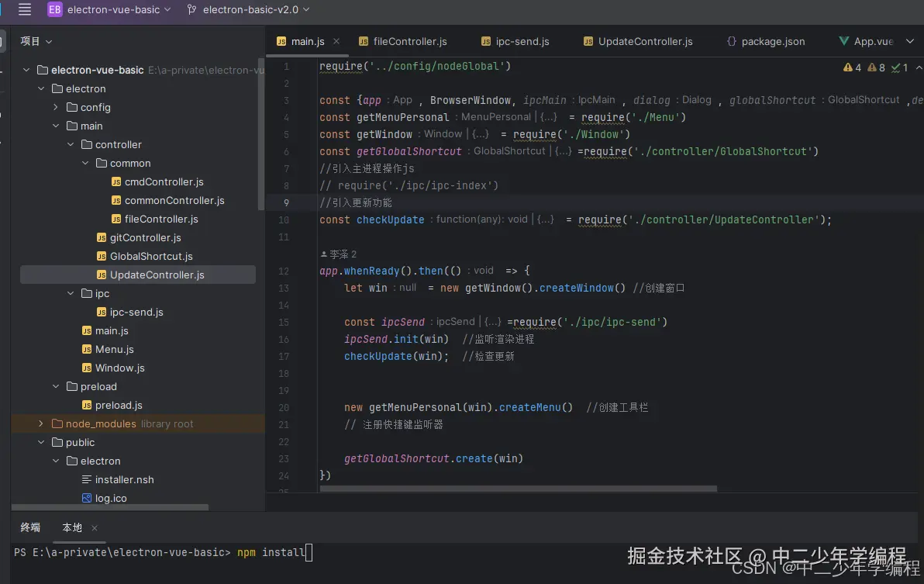Switch to the main.js editor tab
The width and height of the screenshot is (924, 584).
pos(308,41)
